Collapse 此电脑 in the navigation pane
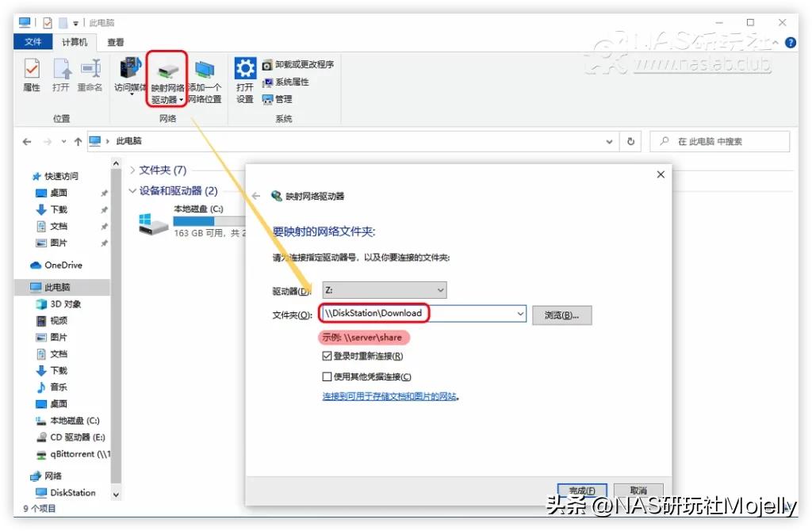Viewport: 812px width, 531px height. pyautogui.click(x=20, y=285)
